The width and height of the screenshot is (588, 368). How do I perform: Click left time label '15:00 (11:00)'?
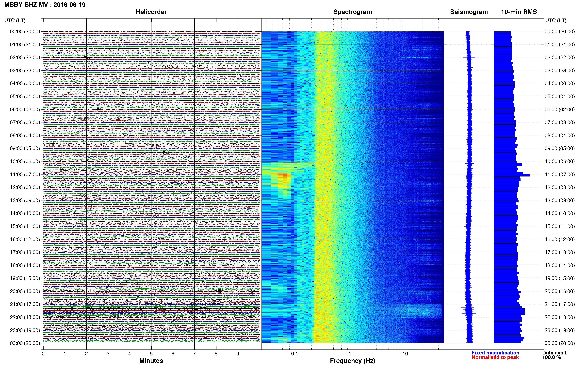(x=25, y=226)
